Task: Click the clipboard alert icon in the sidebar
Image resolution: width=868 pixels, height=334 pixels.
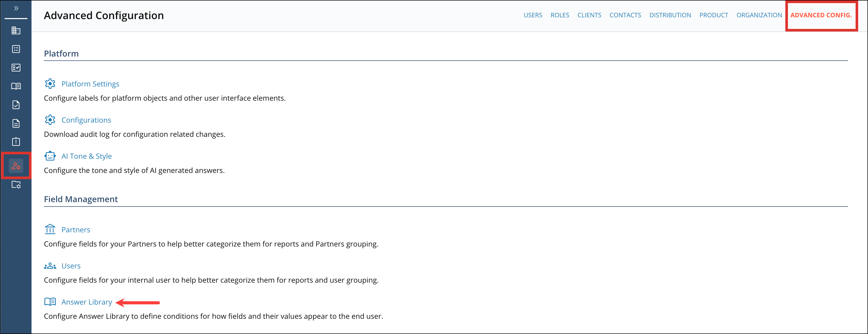Action: click(16, 141)
